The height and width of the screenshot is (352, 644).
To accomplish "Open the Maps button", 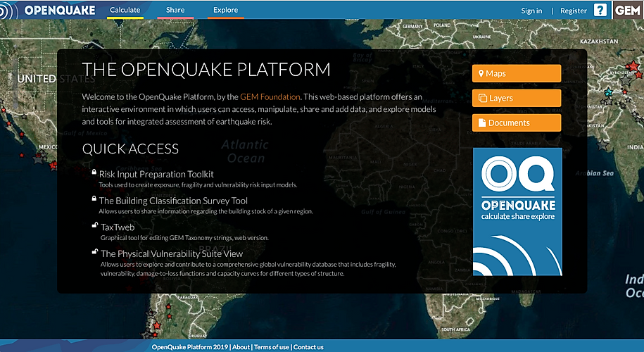I will [517, 73].
